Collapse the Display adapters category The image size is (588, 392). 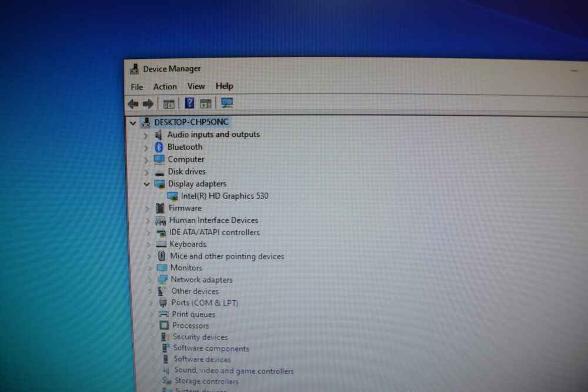coord(146,184)
